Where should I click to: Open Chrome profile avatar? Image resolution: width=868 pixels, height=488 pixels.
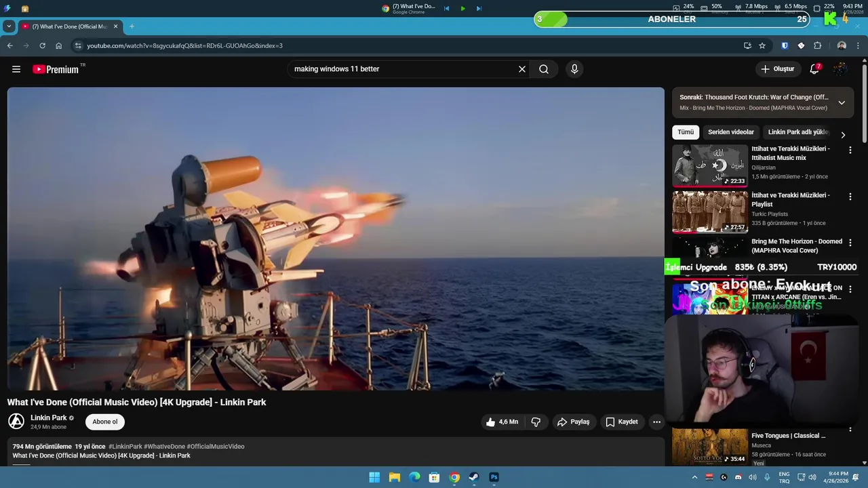pos(842,45)
